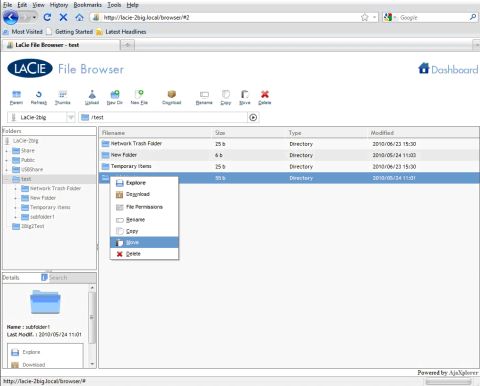
Task: Open the Edit menu
Action: (22, 5)
